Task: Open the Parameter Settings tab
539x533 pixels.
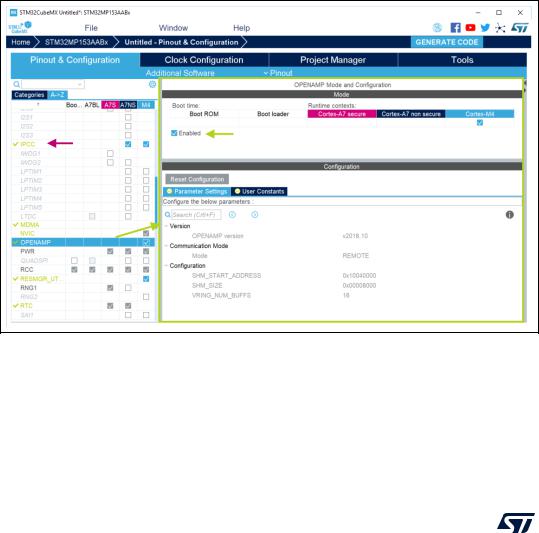Action: (197, 191)
